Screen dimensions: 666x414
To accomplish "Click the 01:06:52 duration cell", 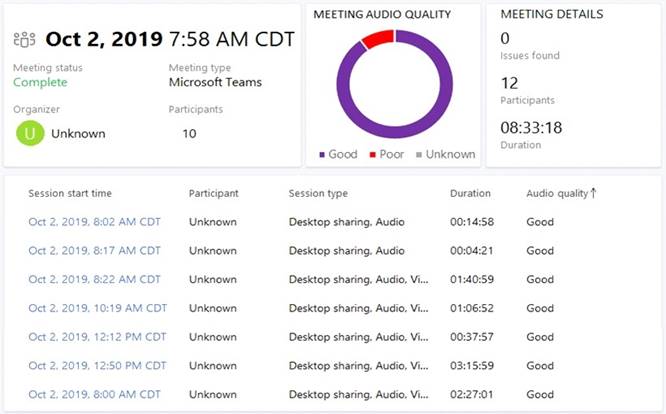I will point(472,308).
